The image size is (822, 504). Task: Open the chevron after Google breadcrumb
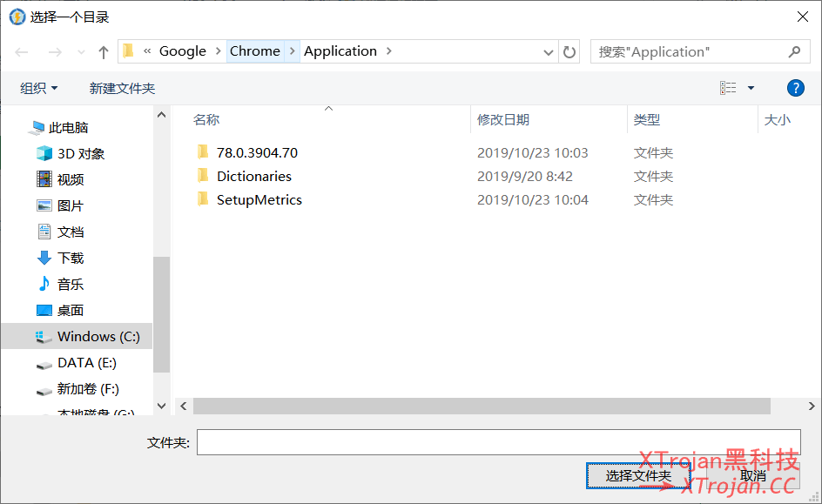point(218,50)
